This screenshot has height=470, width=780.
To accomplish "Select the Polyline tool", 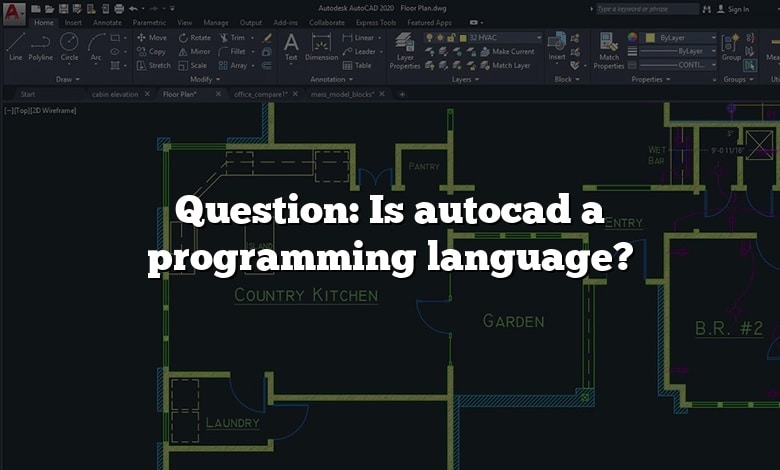I will 40,47.
